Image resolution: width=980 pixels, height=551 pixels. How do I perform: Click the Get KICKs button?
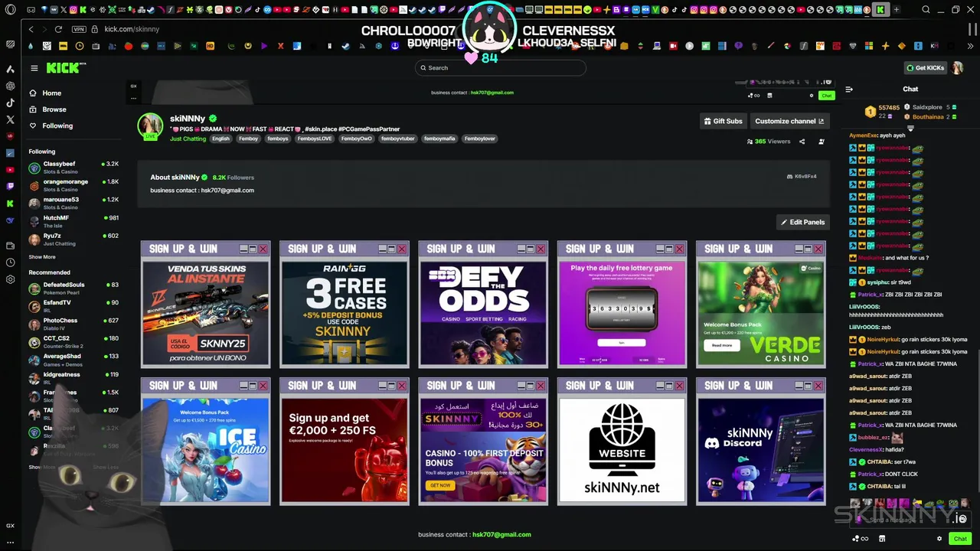coord(925,68)
